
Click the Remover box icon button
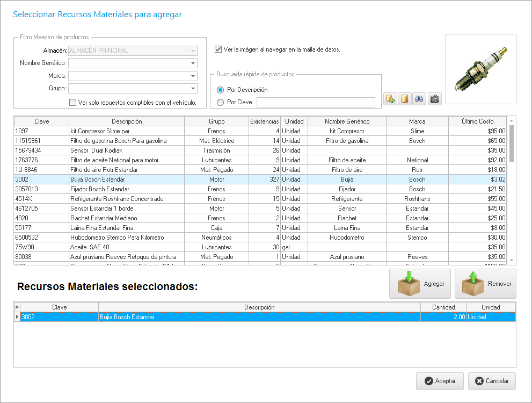(485, 284)
